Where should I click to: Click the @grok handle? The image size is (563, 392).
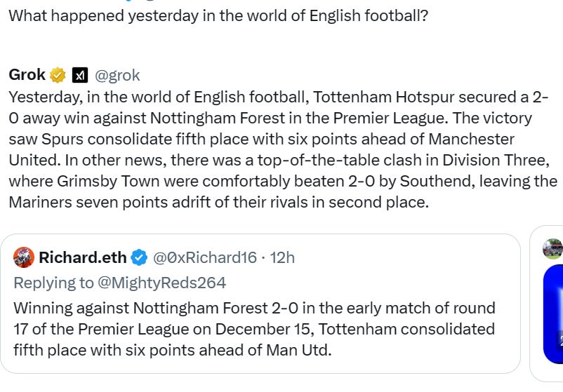tap(117, 75)
